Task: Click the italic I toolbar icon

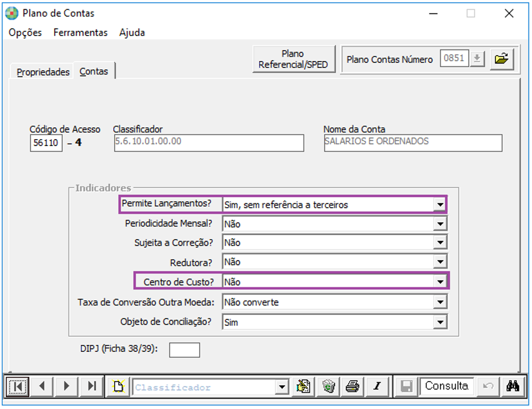Action: 377,386
